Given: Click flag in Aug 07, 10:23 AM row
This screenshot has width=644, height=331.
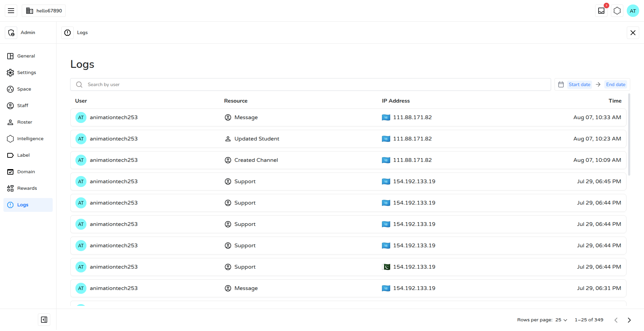Looking at the screenshot, I should pyautogui.click(x=386, y=139).
